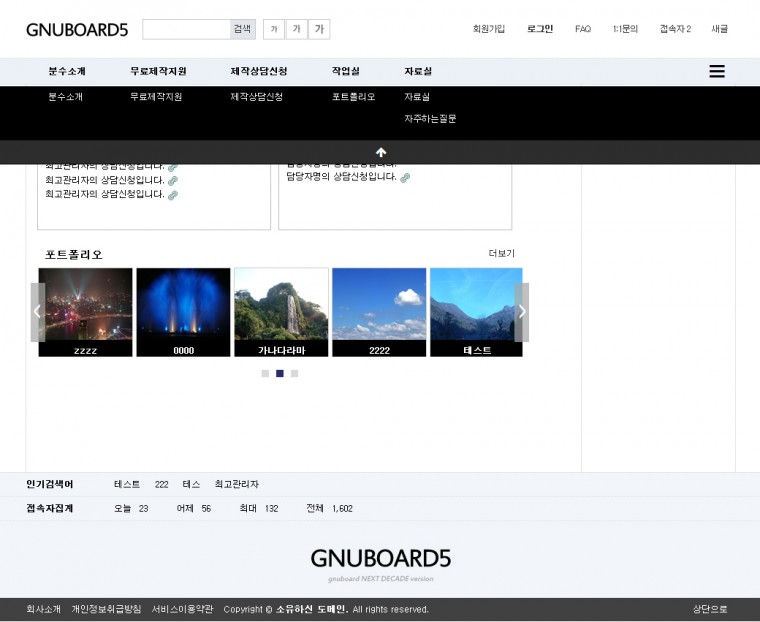760x622 pixels.
Task: Select the first carousel pagination dot
Action: coord(265,373)
